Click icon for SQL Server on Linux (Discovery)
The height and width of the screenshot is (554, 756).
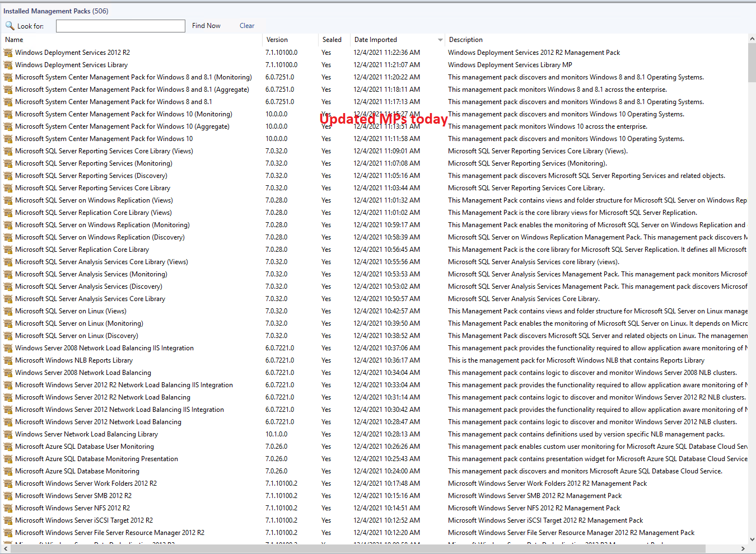pos(8,336)
